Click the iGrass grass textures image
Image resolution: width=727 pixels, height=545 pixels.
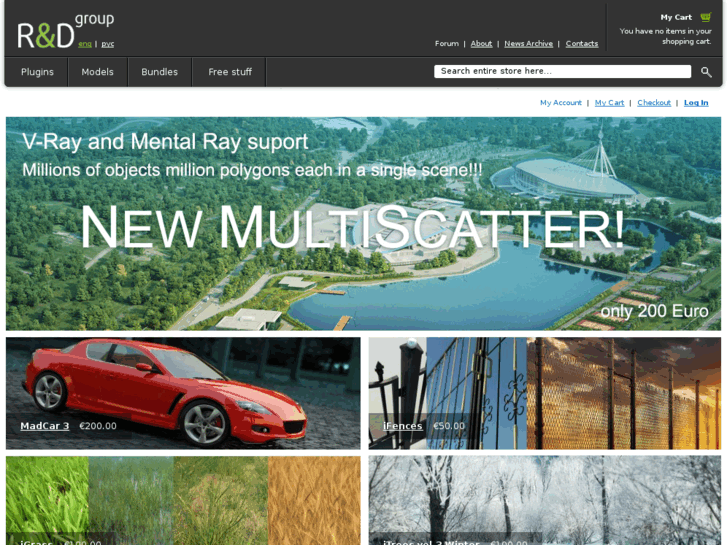coord(183,500)
